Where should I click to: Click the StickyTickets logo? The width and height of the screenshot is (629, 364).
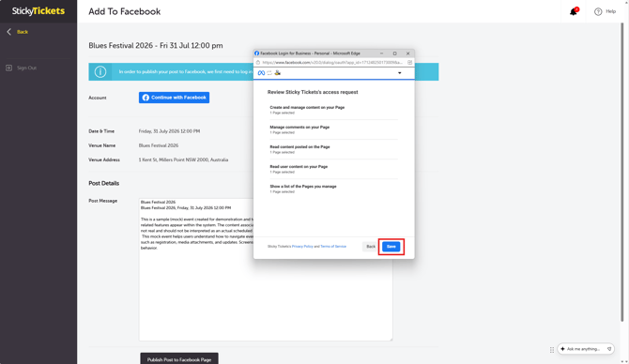(x=38, y=11)
